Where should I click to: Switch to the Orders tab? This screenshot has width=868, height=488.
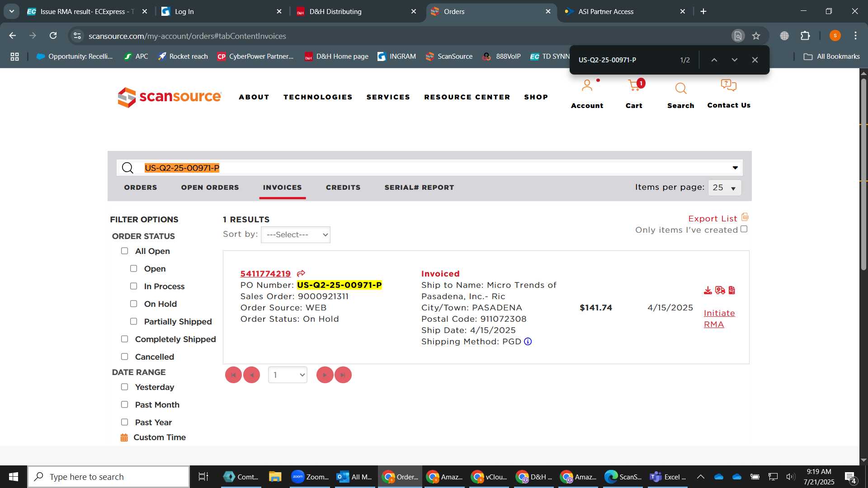141,188
